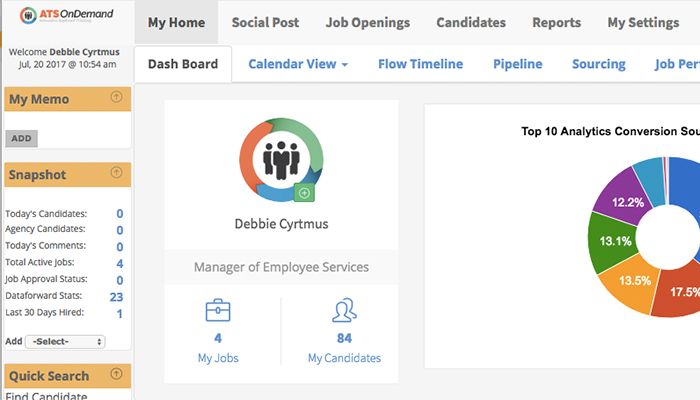
Task: Collapse the Snapshot panel arrow
Action: click(x=116, y=174)
